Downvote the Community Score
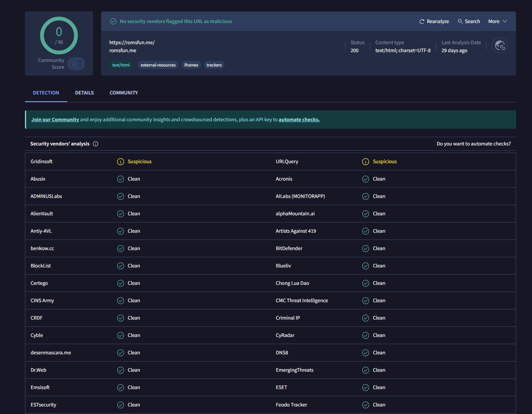Image resolution: width=532 pixels, height=414 pixels. pyautogui.click(x=80, y=66)
